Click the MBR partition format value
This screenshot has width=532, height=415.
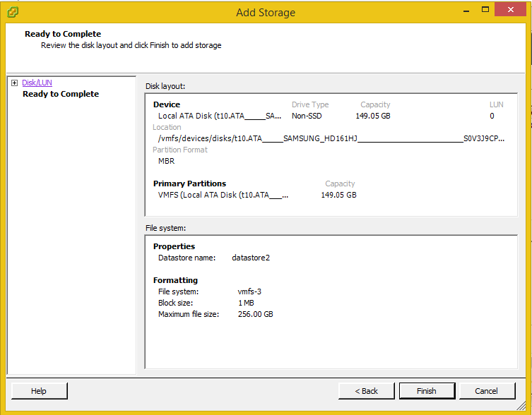click(167, 161)
